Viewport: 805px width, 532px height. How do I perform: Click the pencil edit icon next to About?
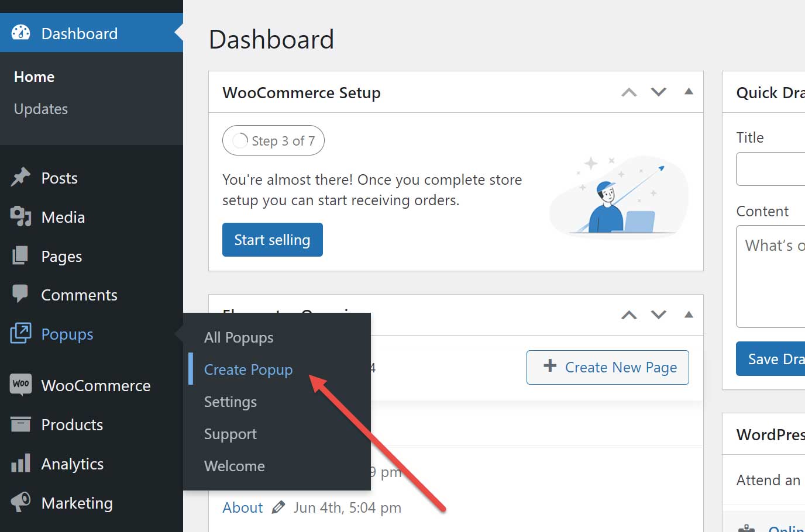[278, 507]
